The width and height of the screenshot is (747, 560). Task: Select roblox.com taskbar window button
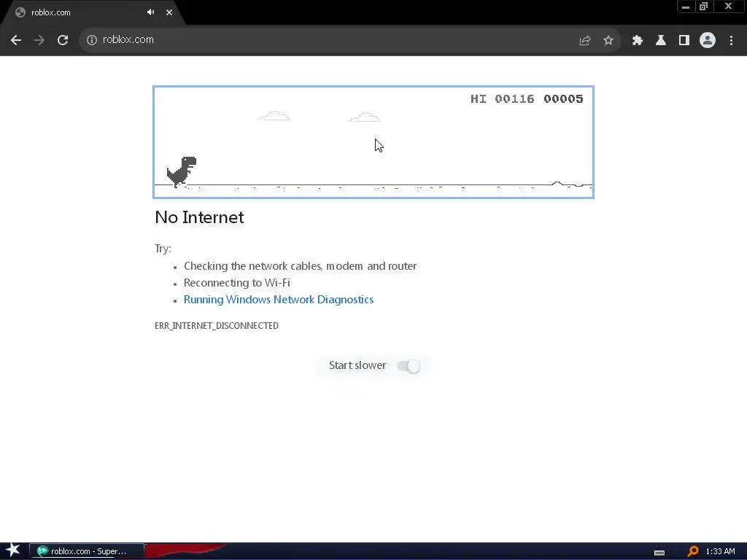[87, 551]
